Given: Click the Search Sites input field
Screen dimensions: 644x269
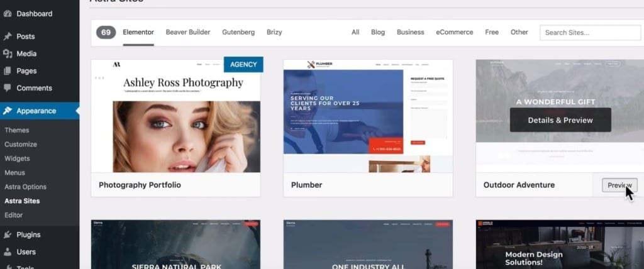Looking at the screenshot, I should (x=590, y=33).
